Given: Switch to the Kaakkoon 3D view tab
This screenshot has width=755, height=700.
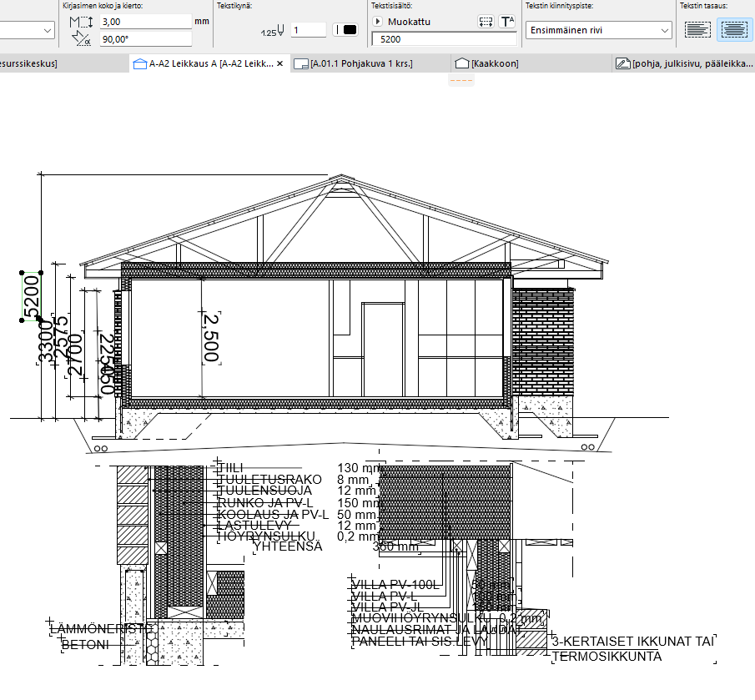Looking at the screenshot, I should 494,63.
